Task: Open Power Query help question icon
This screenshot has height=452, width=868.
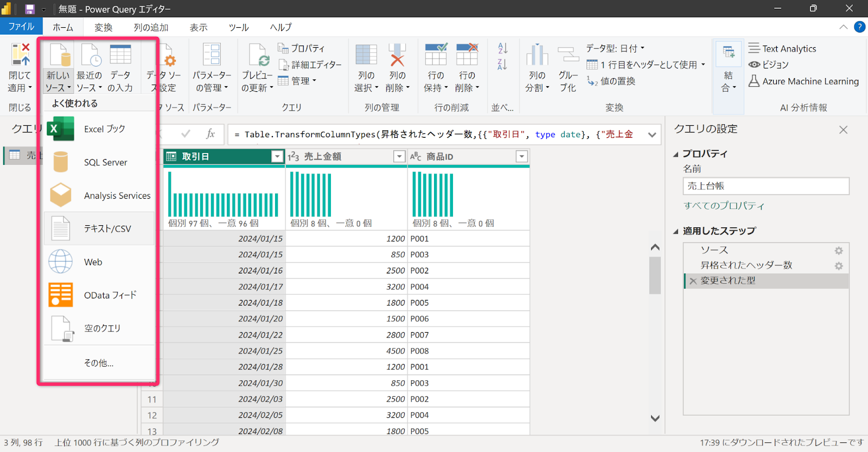Action: click(x=860, y=27)
